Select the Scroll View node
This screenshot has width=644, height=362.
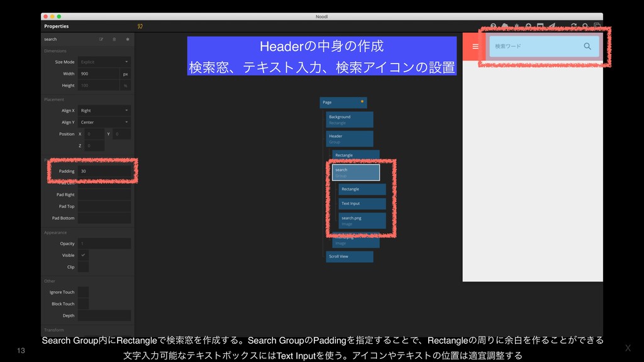coord(350,256)
